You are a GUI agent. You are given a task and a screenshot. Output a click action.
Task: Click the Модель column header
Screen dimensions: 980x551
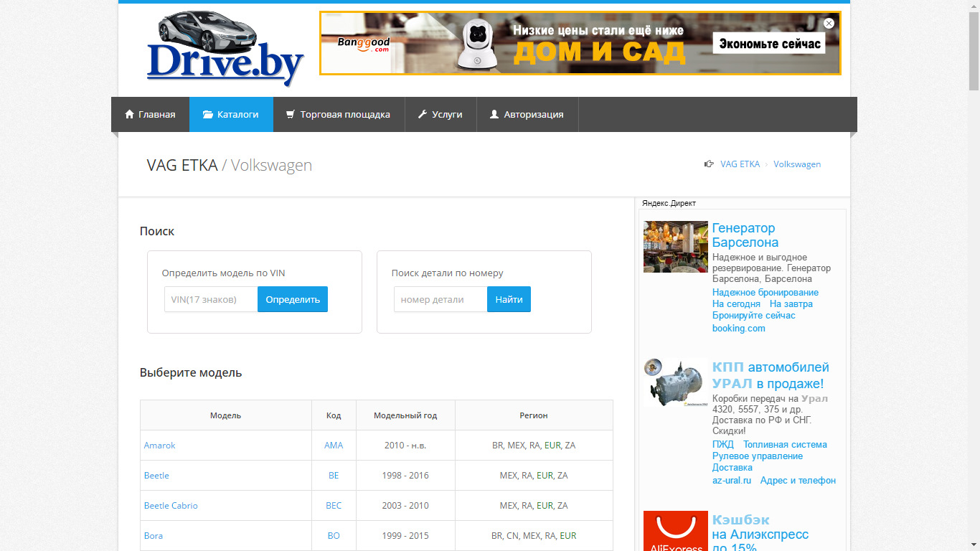click(226, 415)
